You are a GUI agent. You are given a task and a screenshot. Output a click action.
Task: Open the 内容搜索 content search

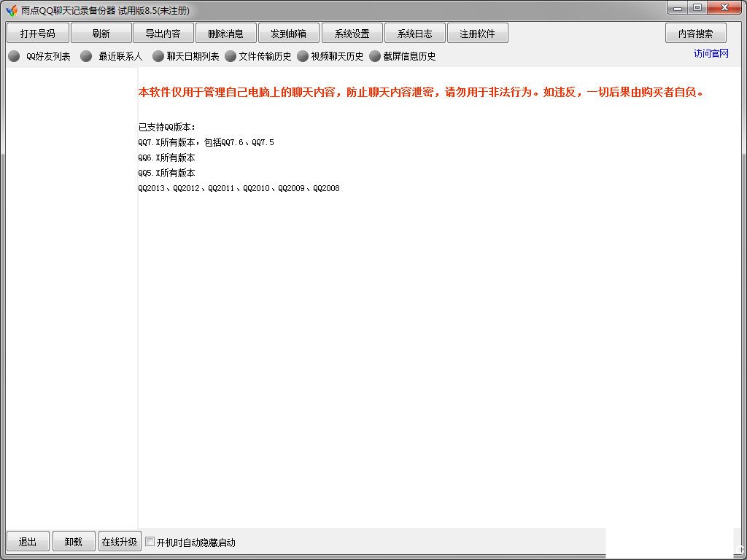(695, 34)
